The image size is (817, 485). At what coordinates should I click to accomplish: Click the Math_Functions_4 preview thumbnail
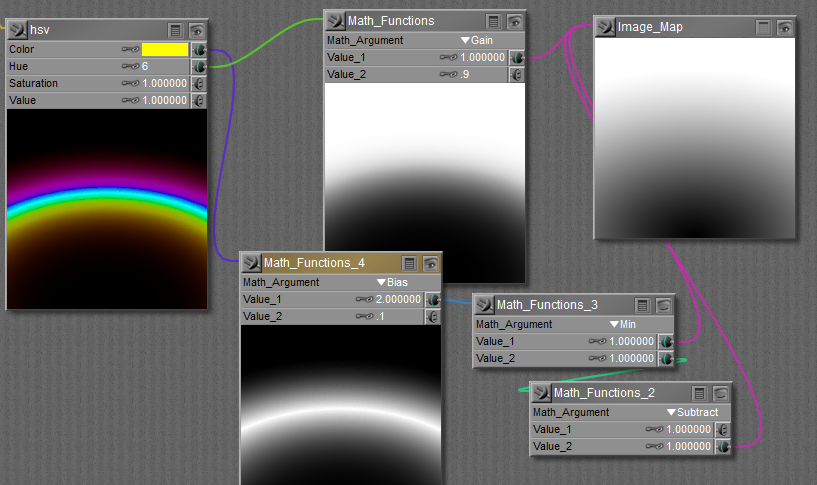point(341,405)
